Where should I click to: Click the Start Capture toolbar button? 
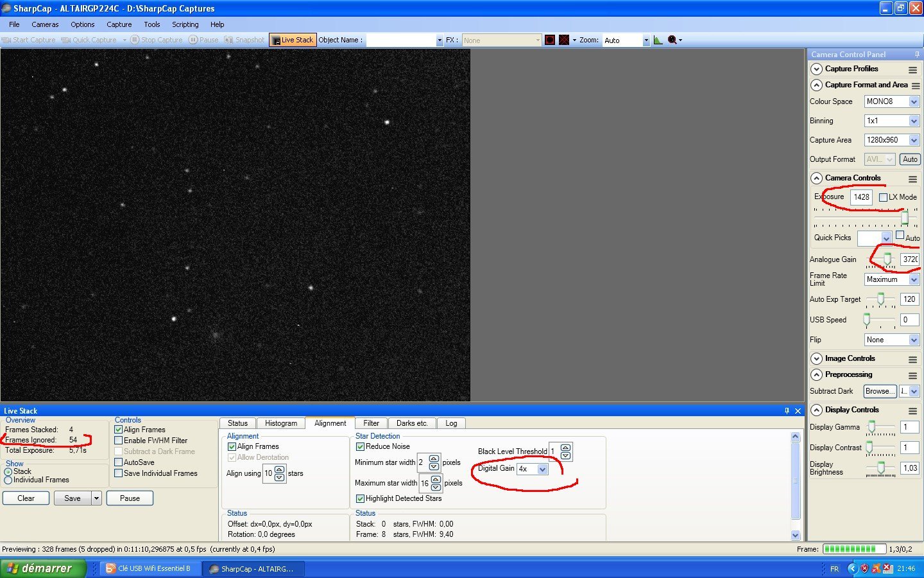pyautogui.click(x=29, y=40)
